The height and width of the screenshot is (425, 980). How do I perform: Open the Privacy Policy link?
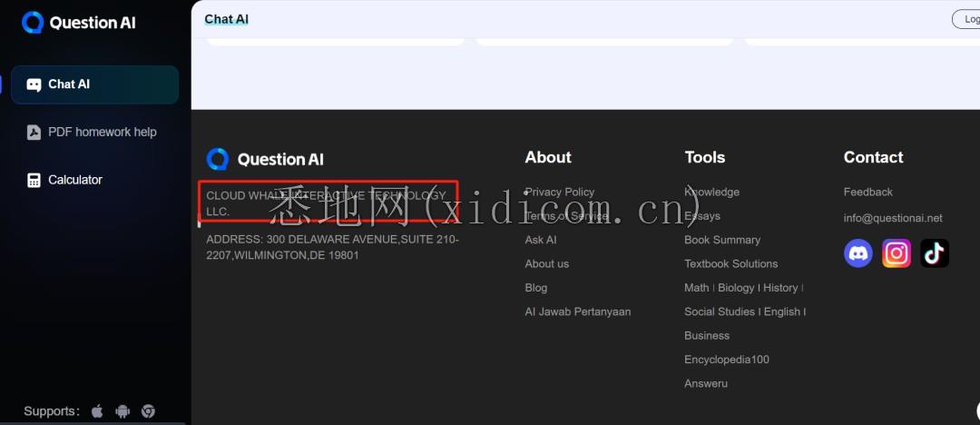point(560,193)
